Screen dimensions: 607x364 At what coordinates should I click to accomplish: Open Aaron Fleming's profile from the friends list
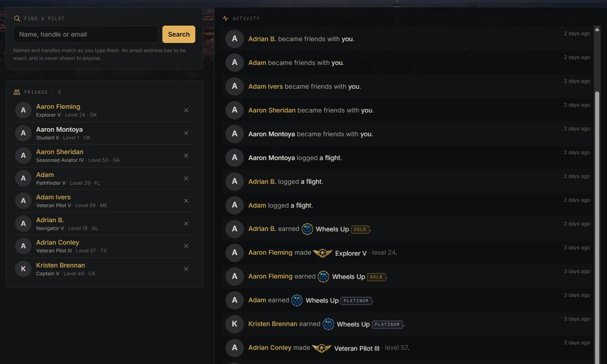click(58, 107)
